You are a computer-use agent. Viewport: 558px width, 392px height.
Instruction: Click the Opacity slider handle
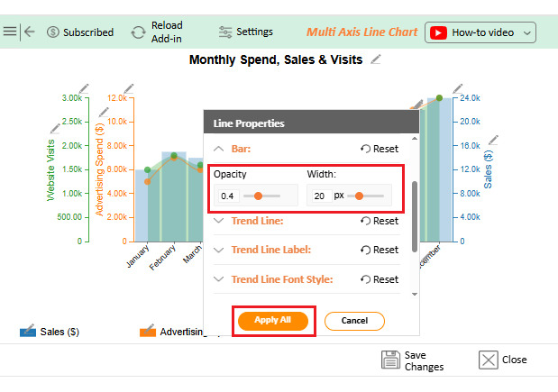point(259,196)
